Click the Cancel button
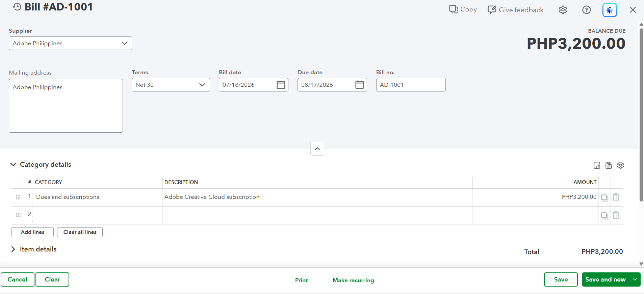The height and width of the screenshot is (294, 644). [x=18, y=279]
